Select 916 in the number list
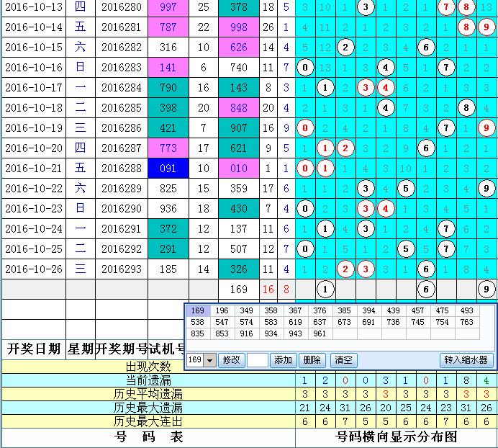The image size is (498, 448). [x=246, y=333]
